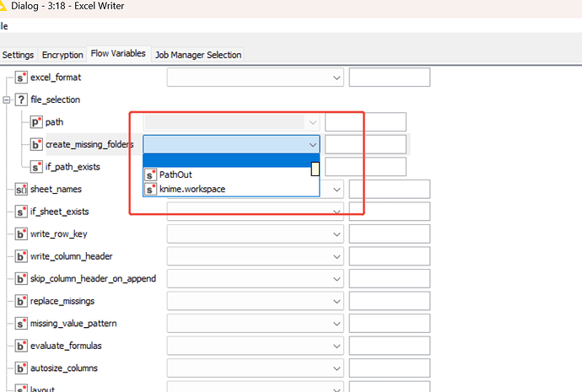Switch to the Encryption tab
The image size is (582, 392).
click(62, 55)
